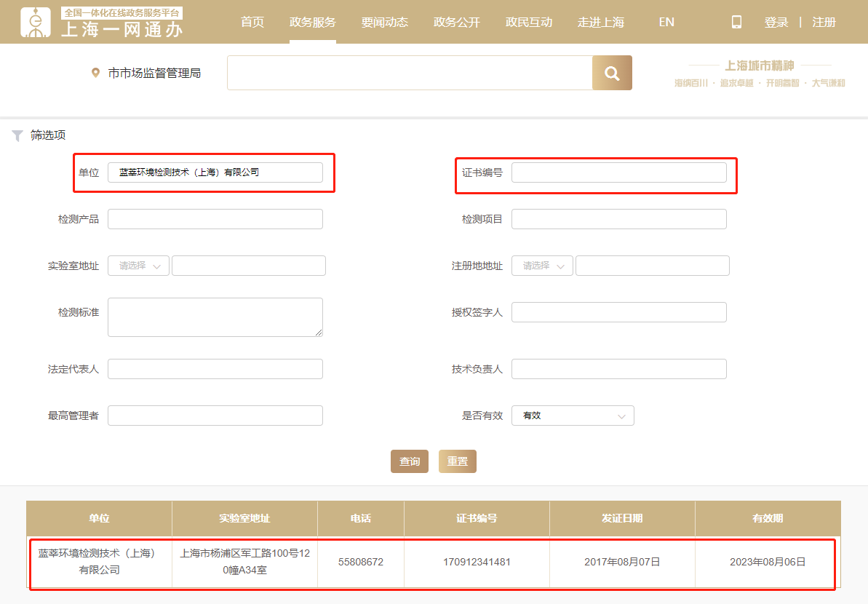Click the 注册 link
Image resolution: width=868 pixels, height=604 pixels.
pyautogui.click(x=824, y=22)
